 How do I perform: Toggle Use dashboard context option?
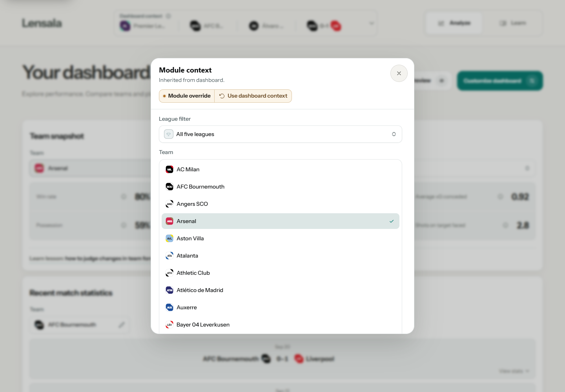(x=253, y=96)
